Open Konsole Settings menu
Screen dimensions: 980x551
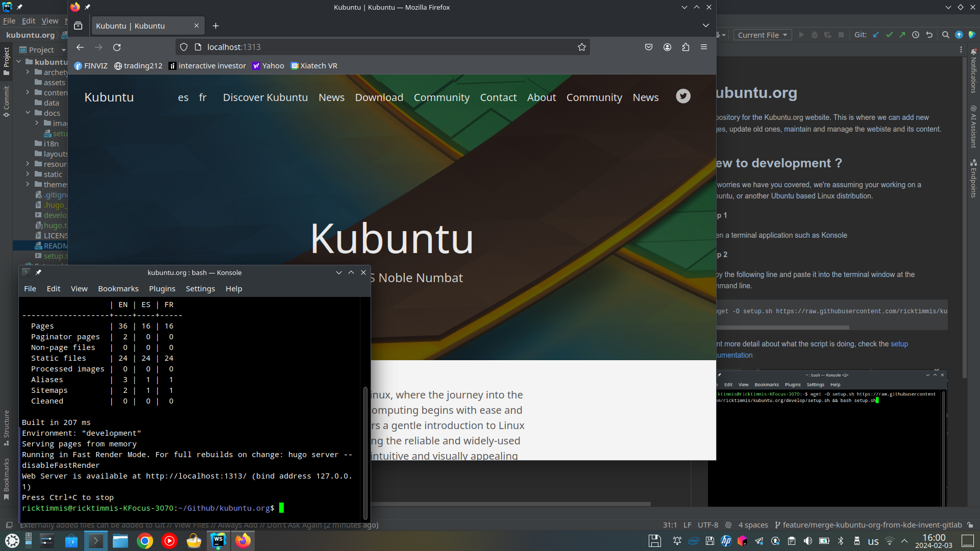pyautogui.click(x=200, y=289)
